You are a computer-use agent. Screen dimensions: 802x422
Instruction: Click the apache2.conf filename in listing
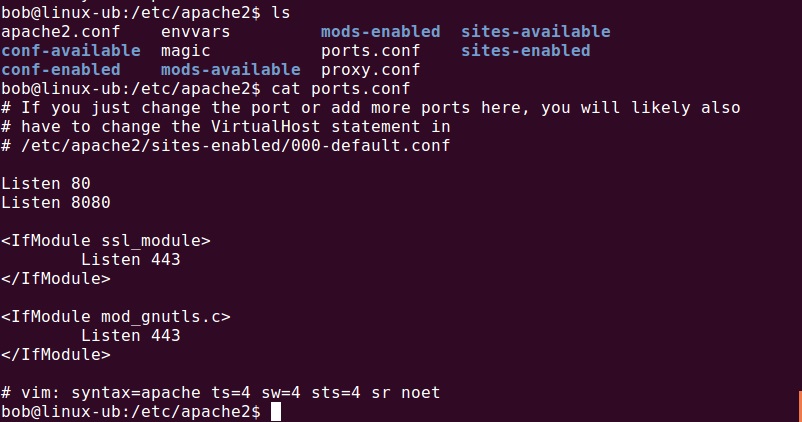(x=60, y=32)
